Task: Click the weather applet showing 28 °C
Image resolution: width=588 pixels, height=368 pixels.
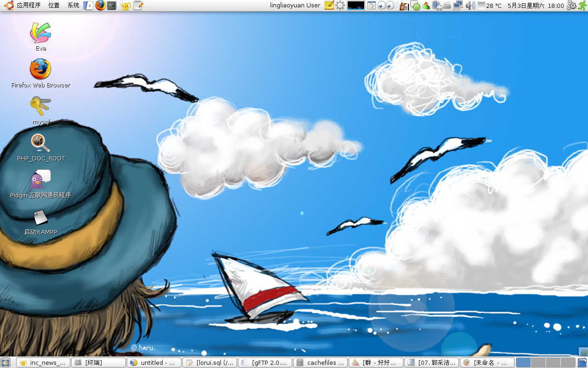Action: tap(490, 6)
